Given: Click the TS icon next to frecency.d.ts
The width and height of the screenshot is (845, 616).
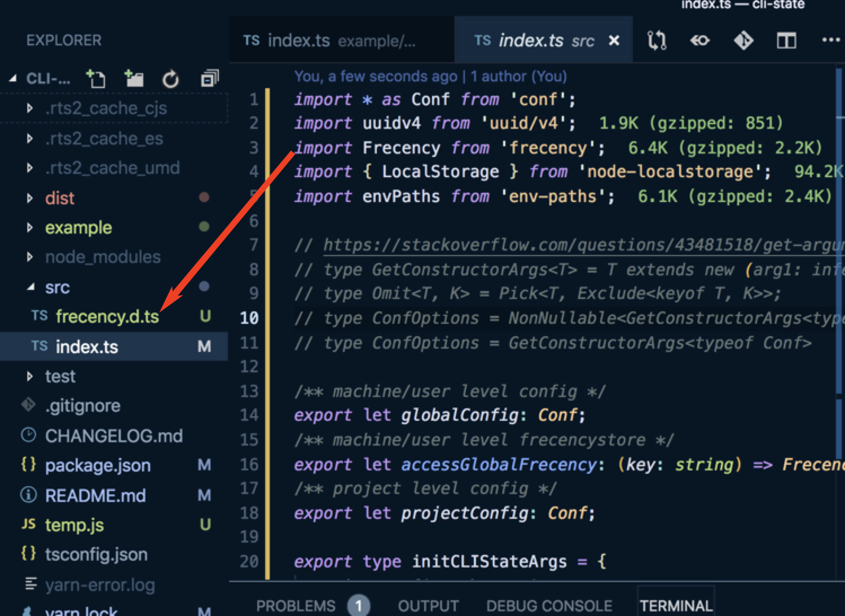Looking at the screenshot, I should pos(38,316).
